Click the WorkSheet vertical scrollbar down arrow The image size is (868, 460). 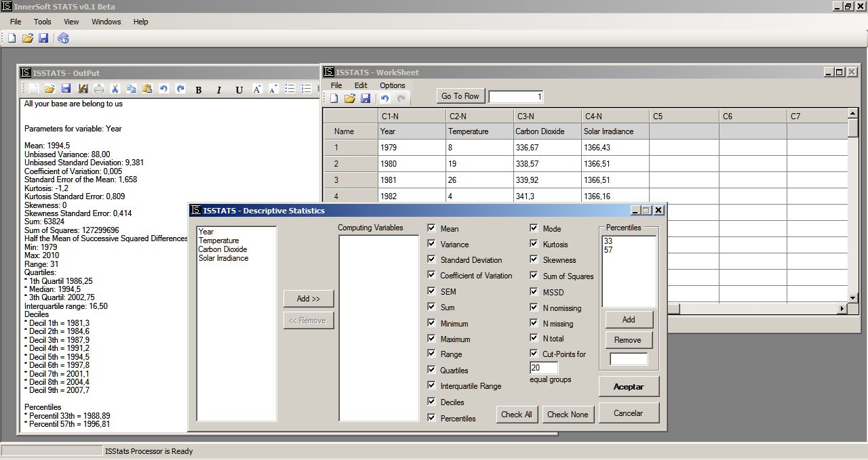point(853,297)
